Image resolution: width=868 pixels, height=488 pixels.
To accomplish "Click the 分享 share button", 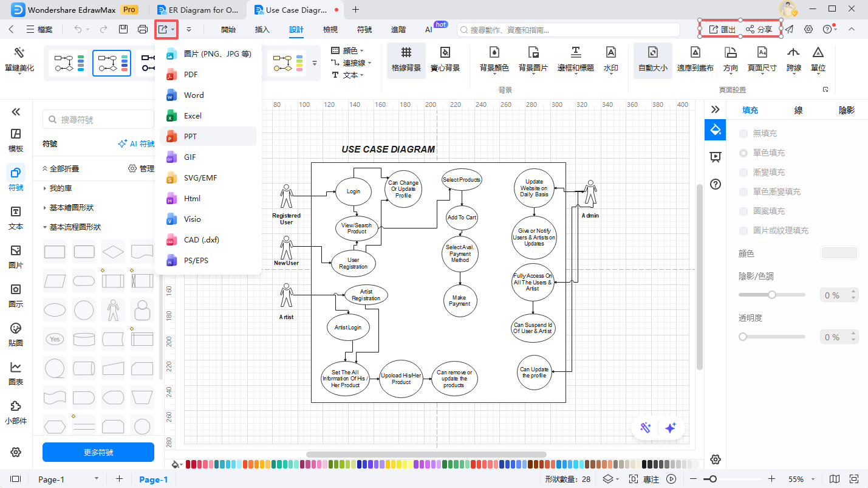I will click(x=759, y=29).
